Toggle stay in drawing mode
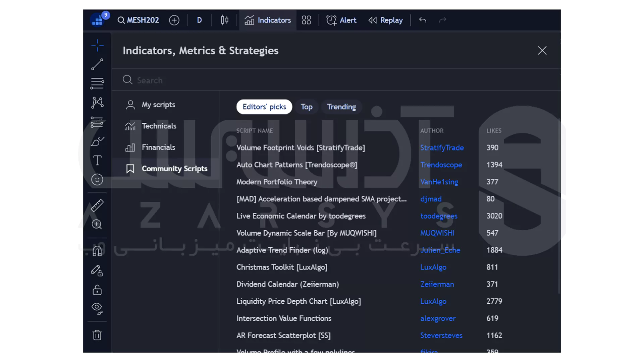This screenshot has height=362, width=644. coord(97,270)
